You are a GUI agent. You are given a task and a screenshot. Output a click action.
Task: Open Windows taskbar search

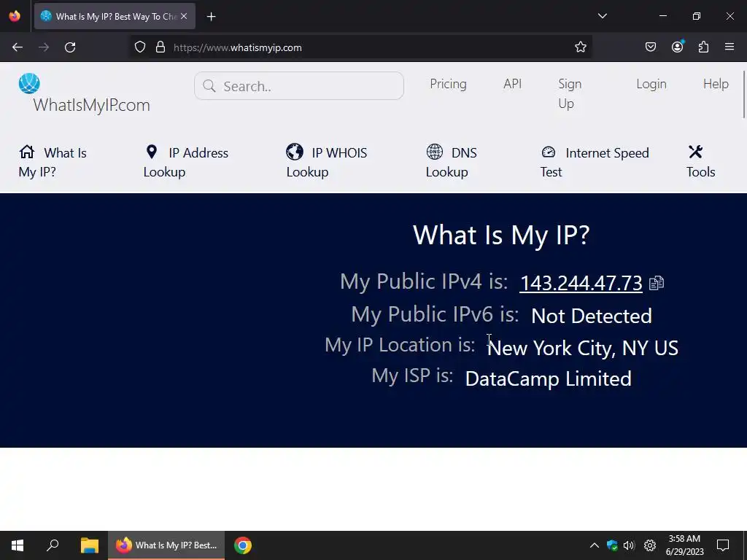click(x=53, y=545)
